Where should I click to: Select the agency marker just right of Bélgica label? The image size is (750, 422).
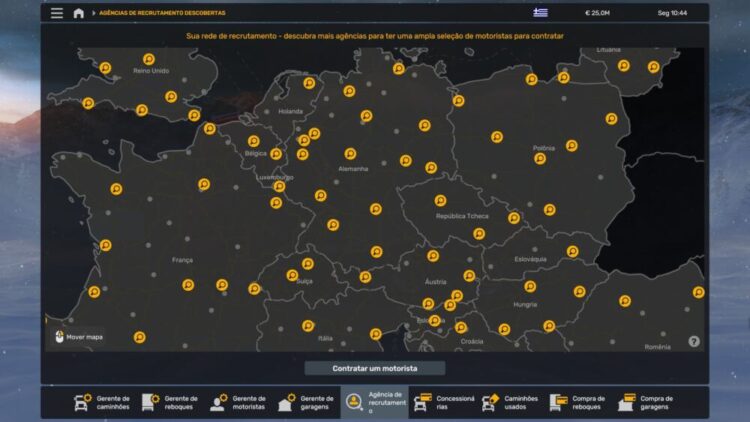(276, 154)
